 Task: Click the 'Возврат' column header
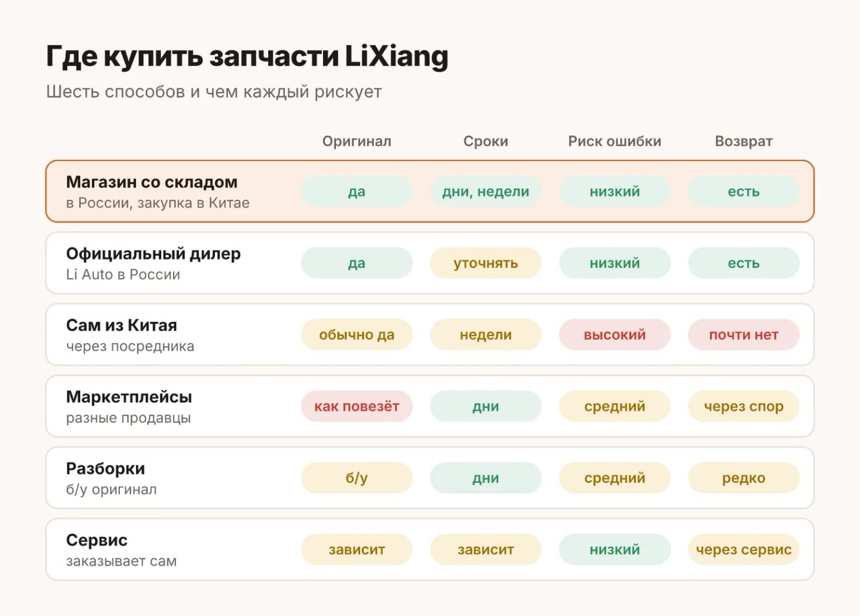744,141
